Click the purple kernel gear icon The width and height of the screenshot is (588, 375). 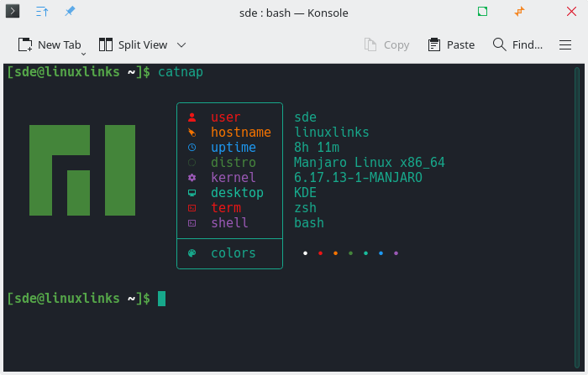[192, 178]
